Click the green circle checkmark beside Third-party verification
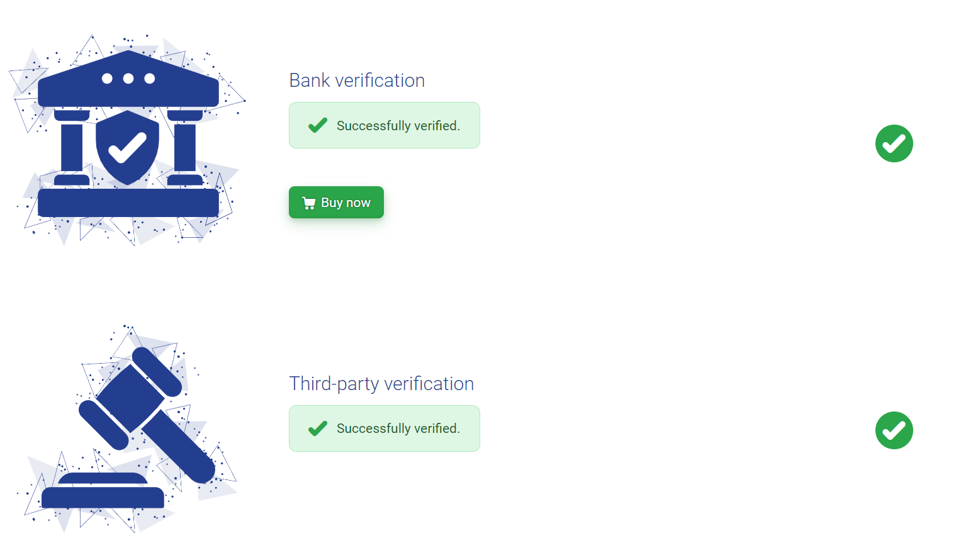 point(894,430)
